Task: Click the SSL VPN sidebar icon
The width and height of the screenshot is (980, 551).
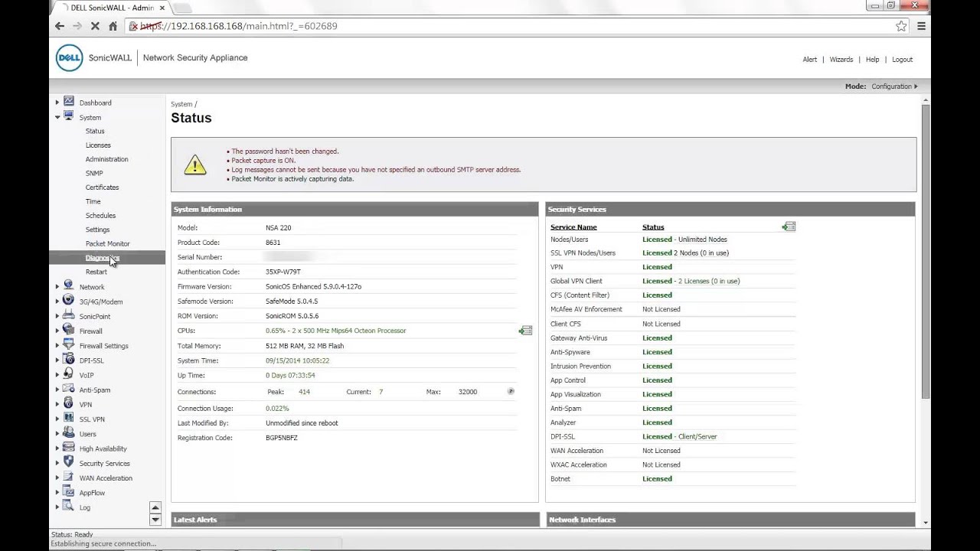Action: pyautogui.click(x=68, y=419)
